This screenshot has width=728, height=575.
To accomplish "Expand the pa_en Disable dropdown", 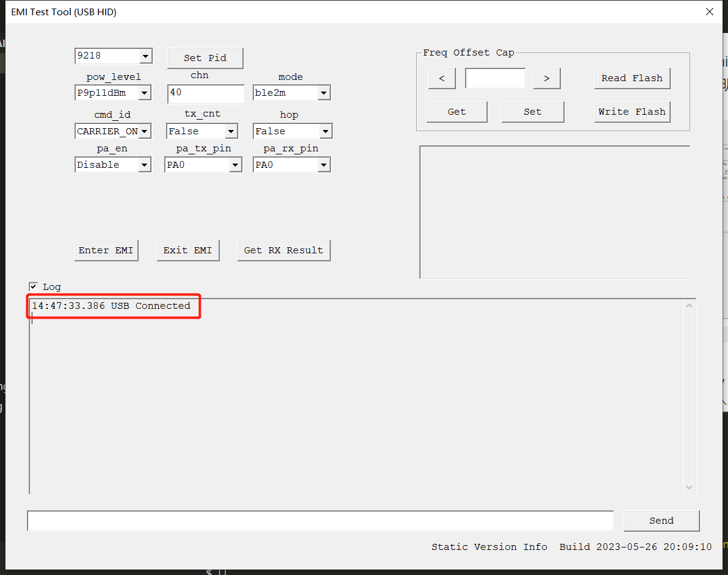I will 145,165.
